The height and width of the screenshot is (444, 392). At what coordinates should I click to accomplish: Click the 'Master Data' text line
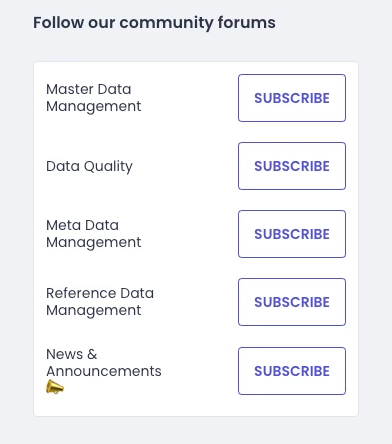89,89
